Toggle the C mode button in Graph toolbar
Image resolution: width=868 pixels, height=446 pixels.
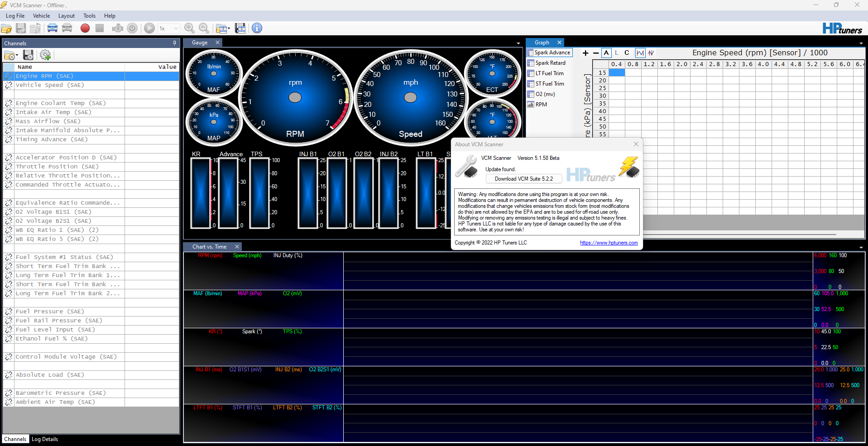point(627,53)
